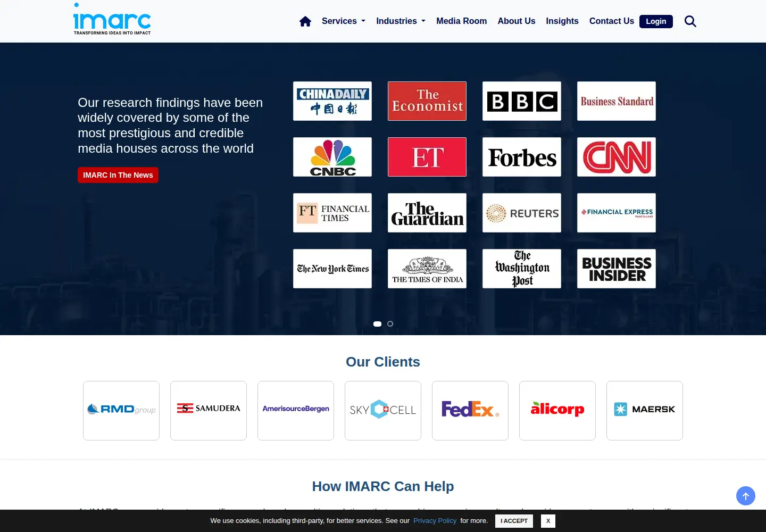766x532 pixels.
Task: Switch to the second carousel slide dot
Action: tap(390, 324)
